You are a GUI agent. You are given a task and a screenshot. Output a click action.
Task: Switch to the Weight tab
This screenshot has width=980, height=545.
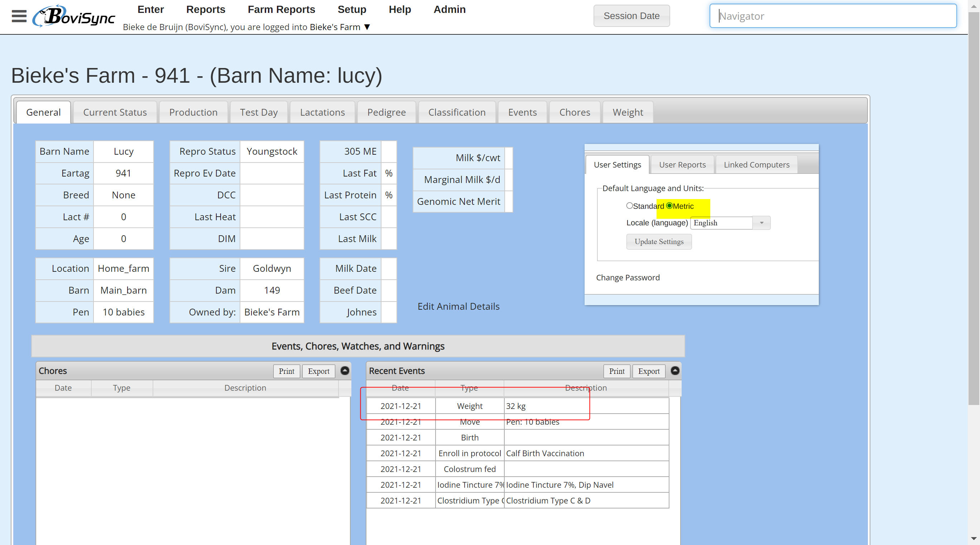628,112
